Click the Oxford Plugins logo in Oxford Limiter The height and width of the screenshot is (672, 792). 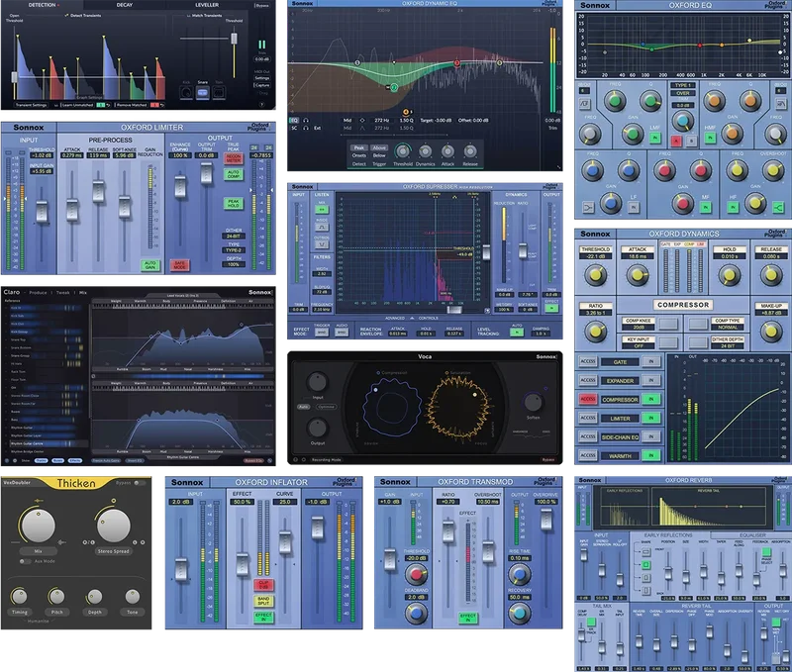pos(260,127)
